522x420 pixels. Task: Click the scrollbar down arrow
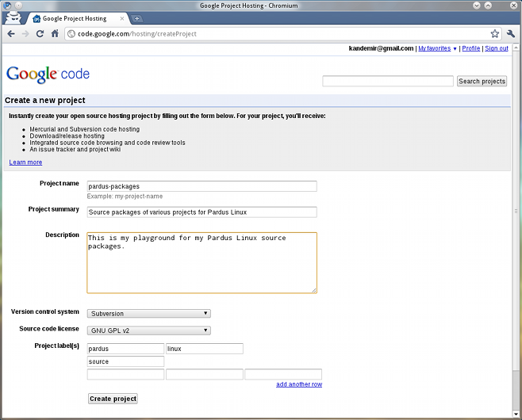516,414
